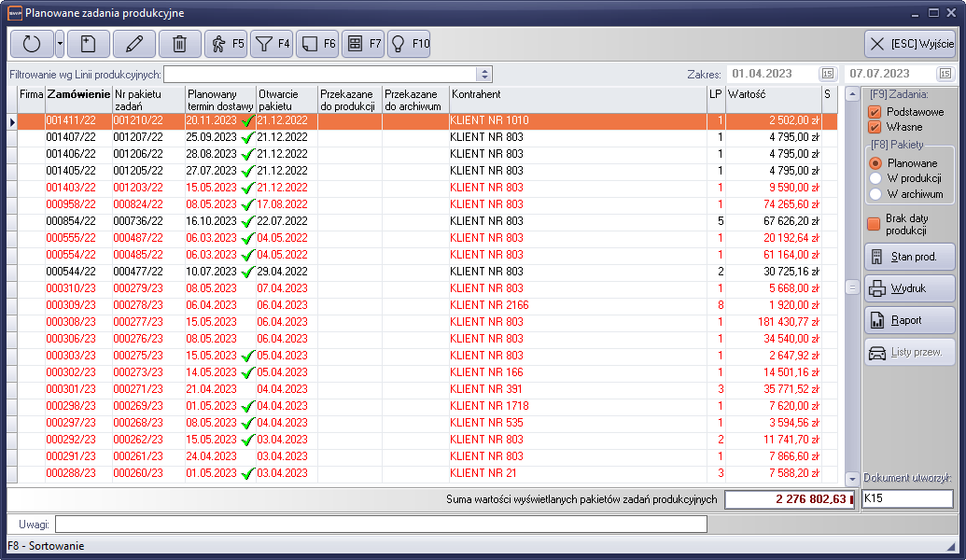Toggle the Własne tasks checkbox

pos(875,127)
